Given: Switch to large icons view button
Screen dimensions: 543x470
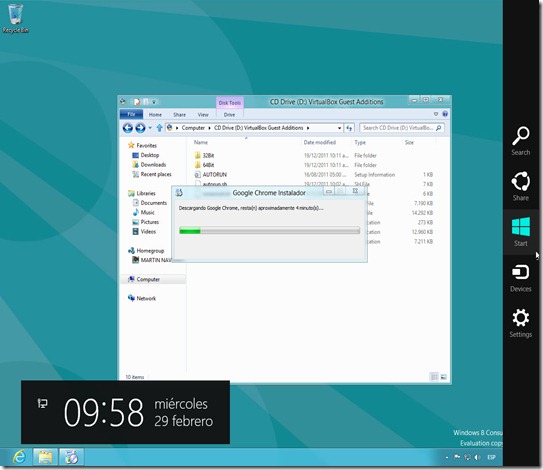Looking at the screenshot, I should (444, 376).
